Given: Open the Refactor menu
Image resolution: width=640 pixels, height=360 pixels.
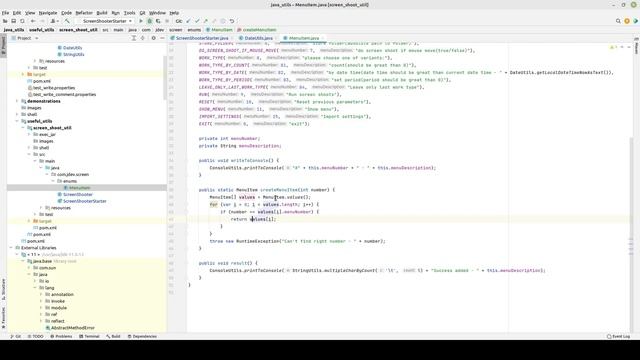Looking at the screenshot, I should pos(84,13).
